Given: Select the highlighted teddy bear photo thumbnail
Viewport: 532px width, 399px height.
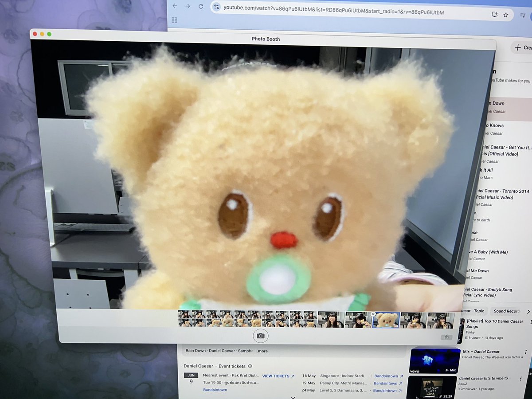Looking at the screenshot, I should point(386,320).
